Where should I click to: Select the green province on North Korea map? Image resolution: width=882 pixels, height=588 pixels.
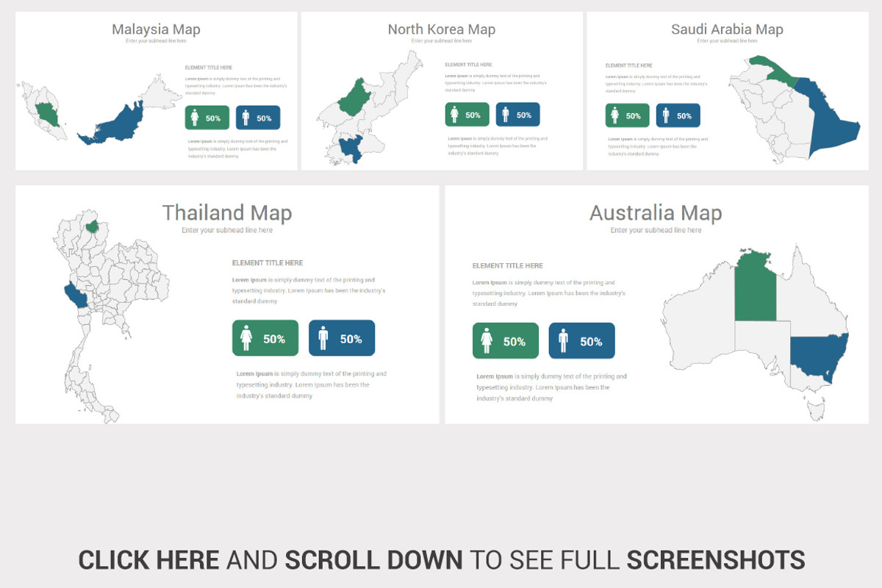[354, 98]
